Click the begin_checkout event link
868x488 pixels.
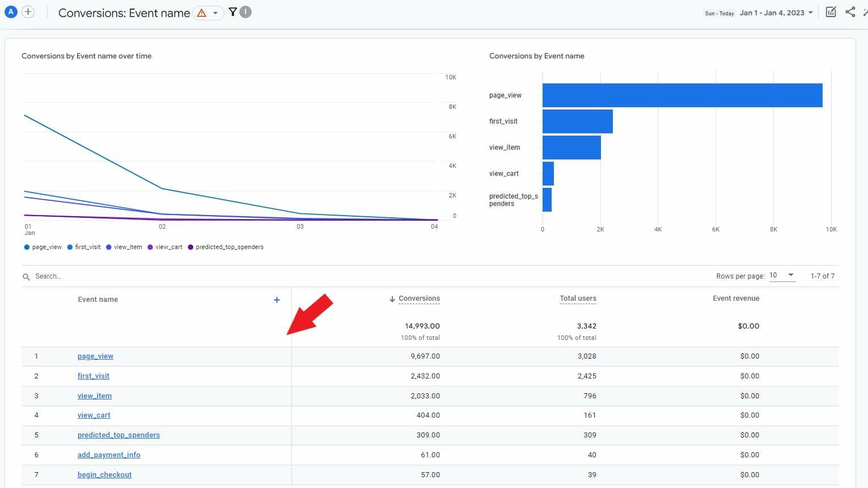click(x=104, y=474)
